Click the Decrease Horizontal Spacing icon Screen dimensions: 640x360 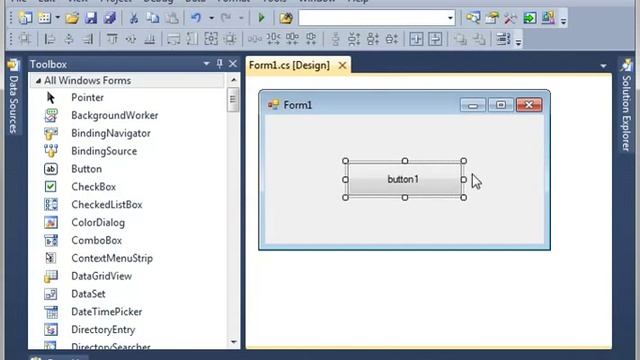click(x=292, y=39)
